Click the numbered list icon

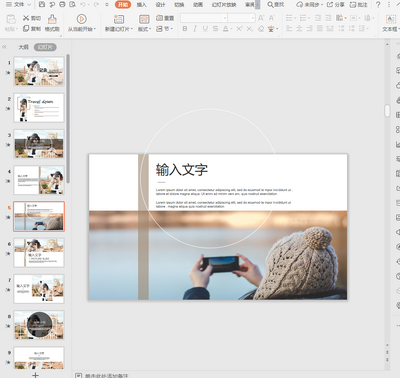tap(303, 18)
